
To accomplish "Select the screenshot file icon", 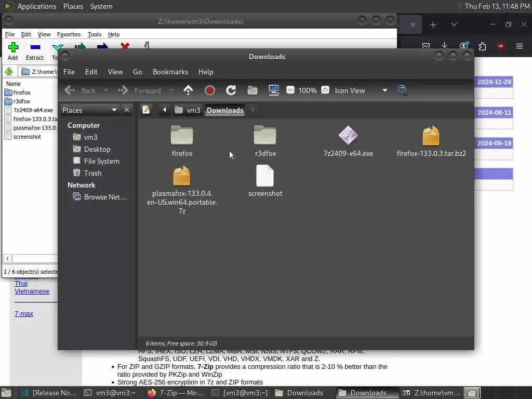I will point(264,176).
